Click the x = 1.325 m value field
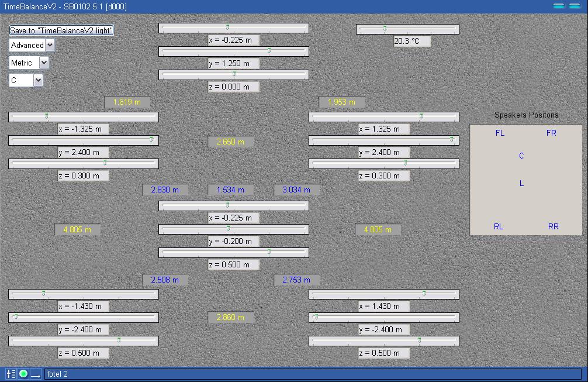588x382 pixels. (x=383, y=129)
